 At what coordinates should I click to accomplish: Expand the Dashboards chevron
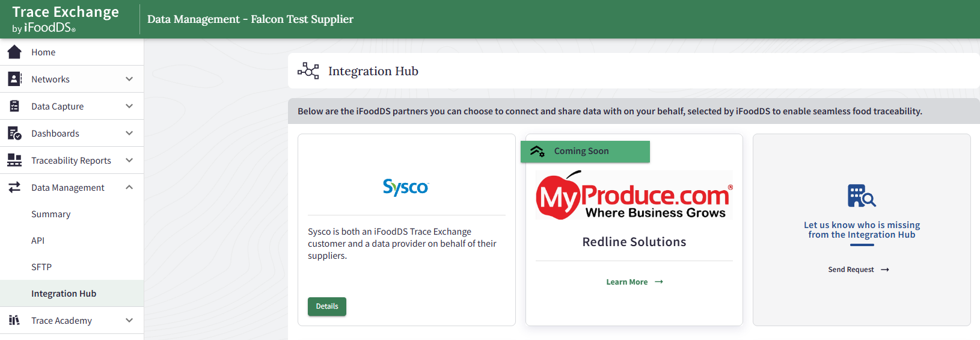[x=129, y=133]
